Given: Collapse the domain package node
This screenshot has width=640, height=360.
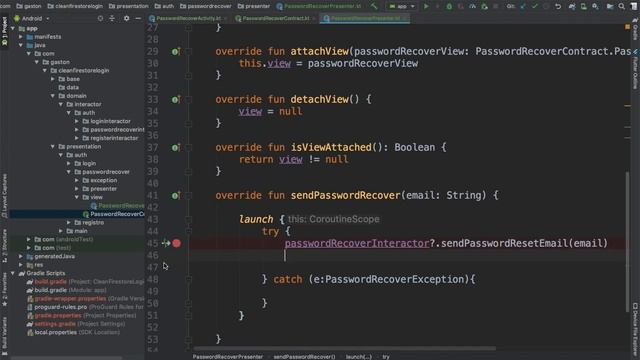Looking at the screenshot, I should [53, 96].
